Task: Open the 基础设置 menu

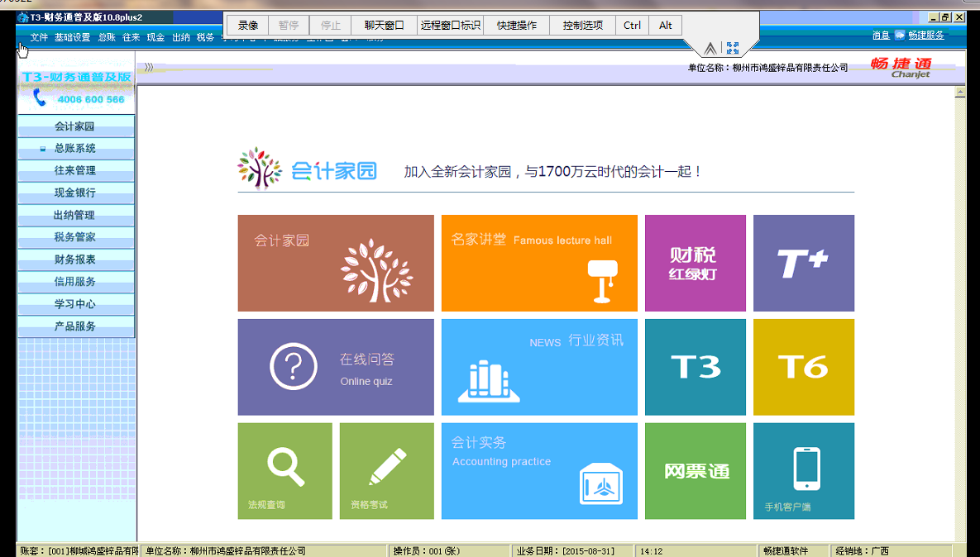Action: coord(73,37)
